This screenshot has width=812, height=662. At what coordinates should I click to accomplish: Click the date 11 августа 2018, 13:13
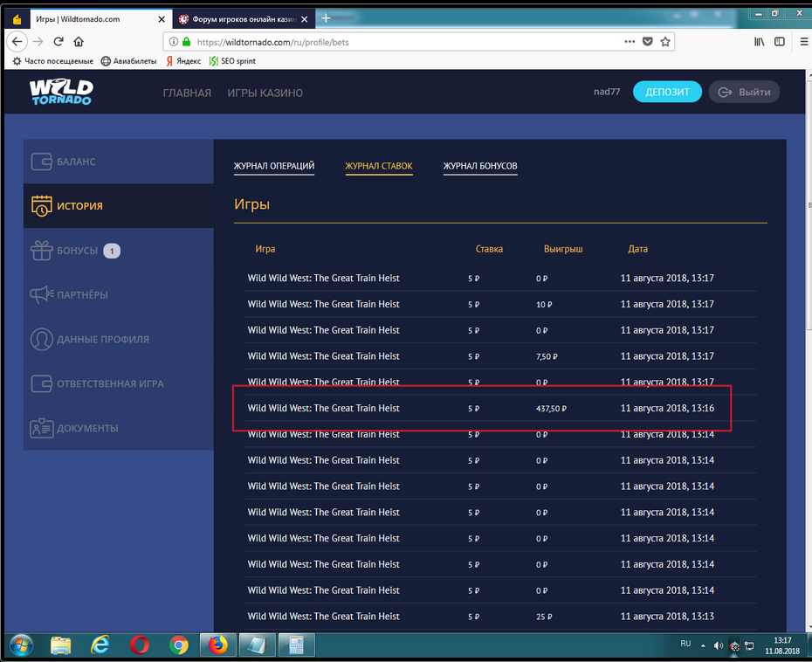click(667, 617)
